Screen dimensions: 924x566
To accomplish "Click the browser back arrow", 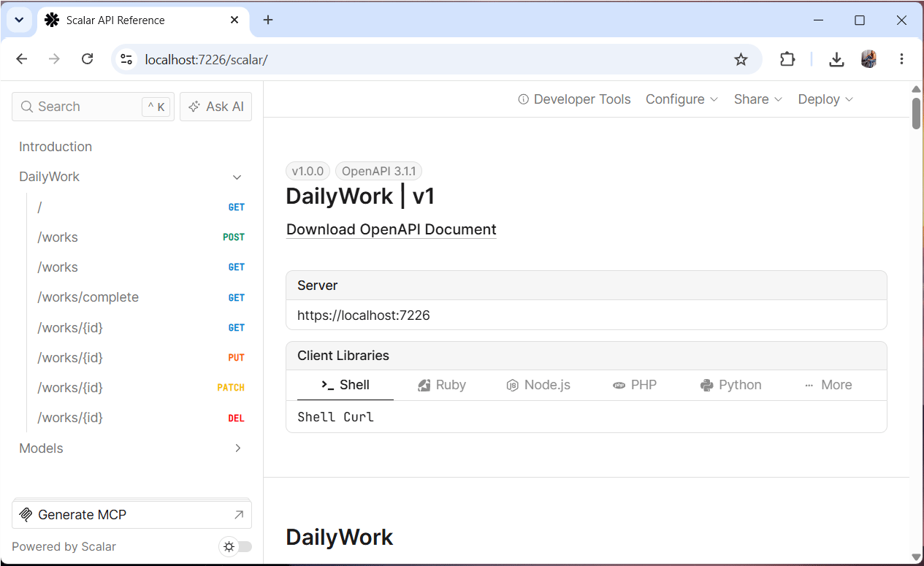I will coord(22,59).
